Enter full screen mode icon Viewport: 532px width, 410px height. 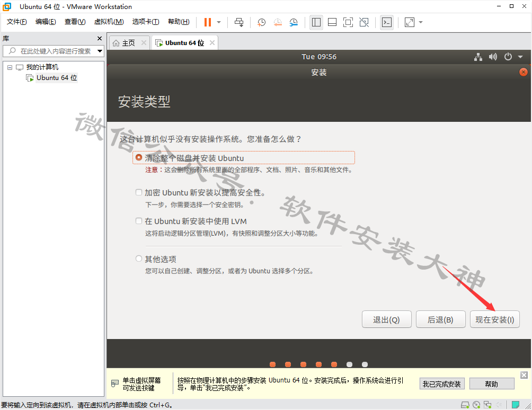click(348, 22)
